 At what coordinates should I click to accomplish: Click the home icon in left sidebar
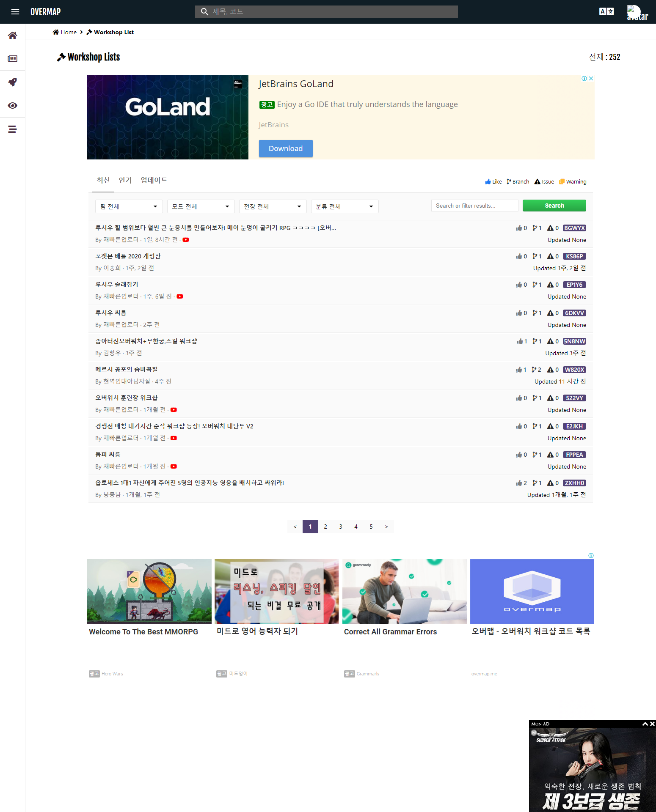point(13,36)
